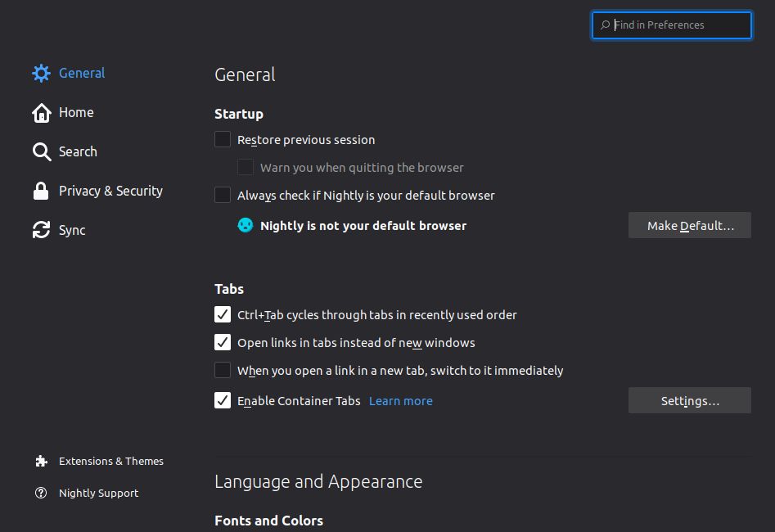Viewport: 775px width, 532px height.
Task: Click the Make Default button
Action: (x=689, y=225)
